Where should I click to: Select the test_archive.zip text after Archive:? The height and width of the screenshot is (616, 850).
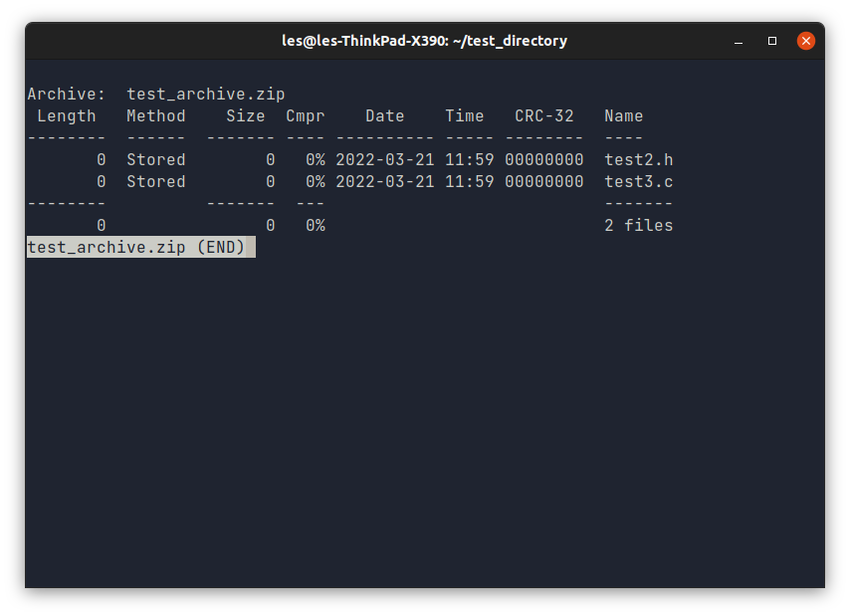click(206, 94)
